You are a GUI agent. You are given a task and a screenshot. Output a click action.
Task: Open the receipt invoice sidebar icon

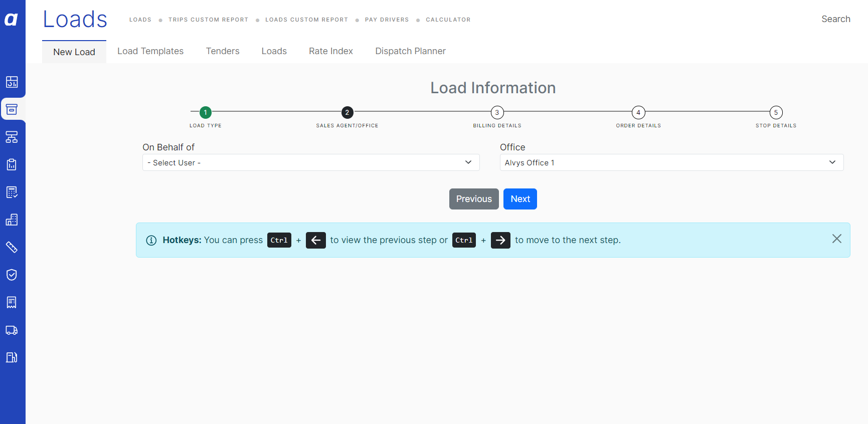pos(12,302)
